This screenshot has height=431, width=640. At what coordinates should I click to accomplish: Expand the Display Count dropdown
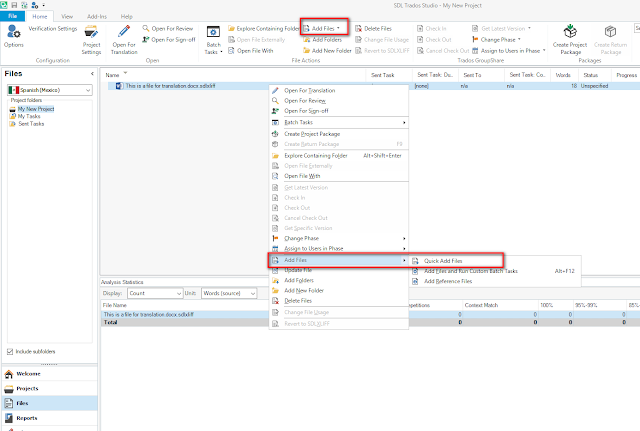[155, 293]
